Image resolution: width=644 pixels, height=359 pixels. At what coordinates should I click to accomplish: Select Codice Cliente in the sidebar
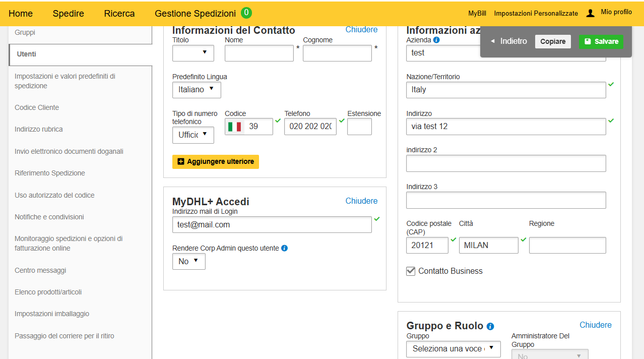(x=37, y=107)
